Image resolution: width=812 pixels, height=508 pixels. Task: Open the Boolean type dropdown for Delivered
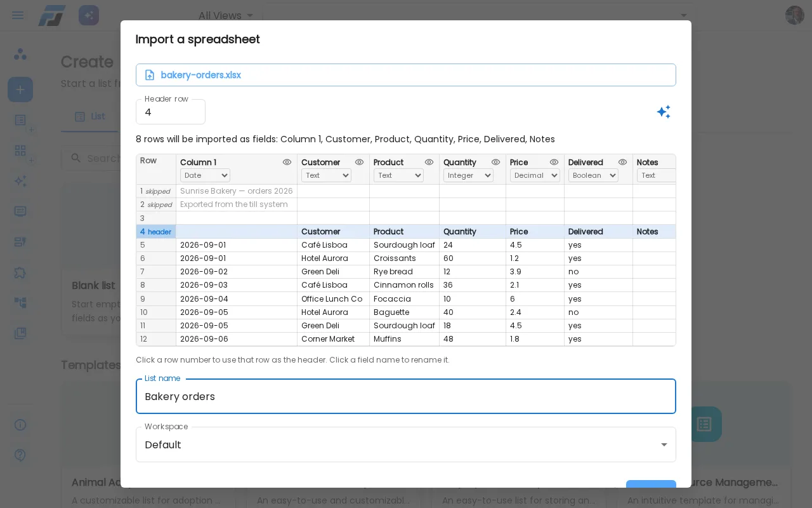pyautogui.click(x=593, y=175)
